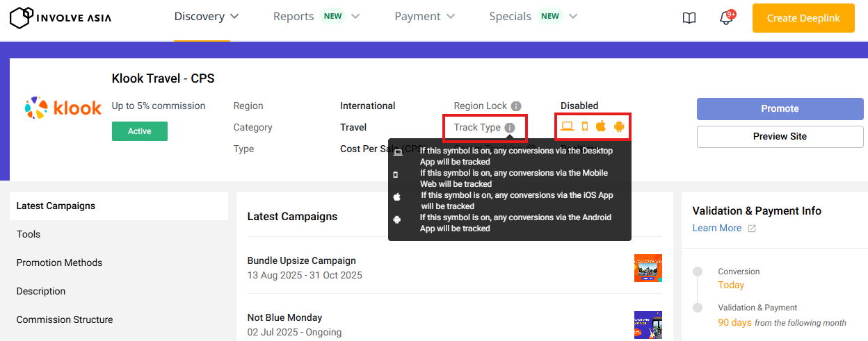Click the Track Type info icon
This screenshot has height=341, width=868.
point(510,128)
